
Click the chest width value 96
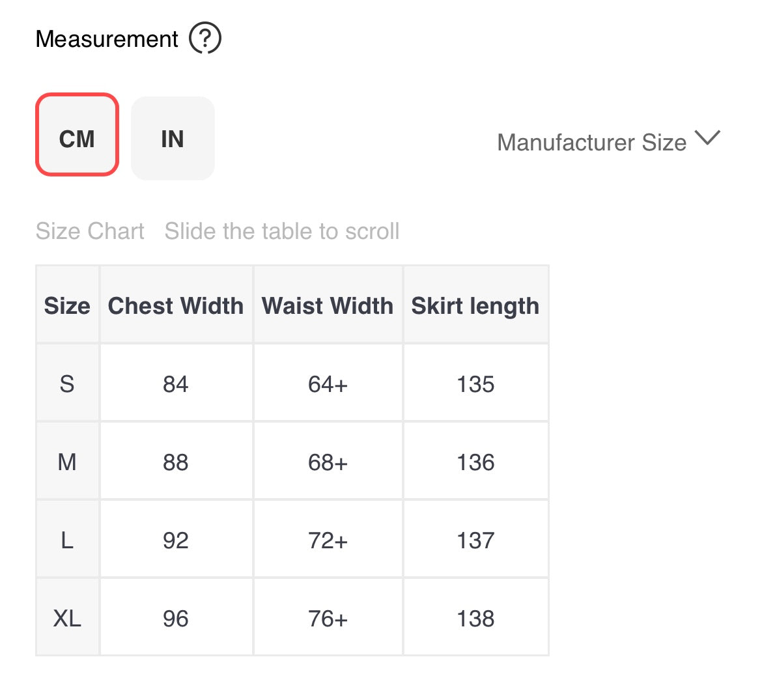(x=176, y=619)
